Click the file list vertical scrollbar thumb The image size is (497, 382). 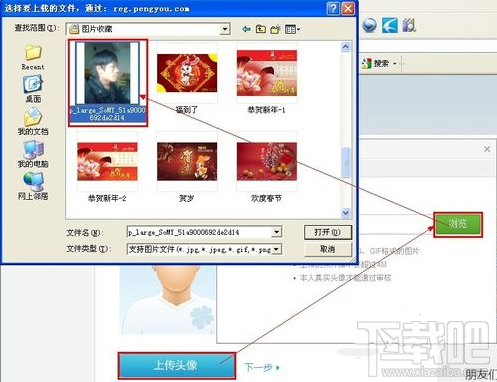point(346,163)
